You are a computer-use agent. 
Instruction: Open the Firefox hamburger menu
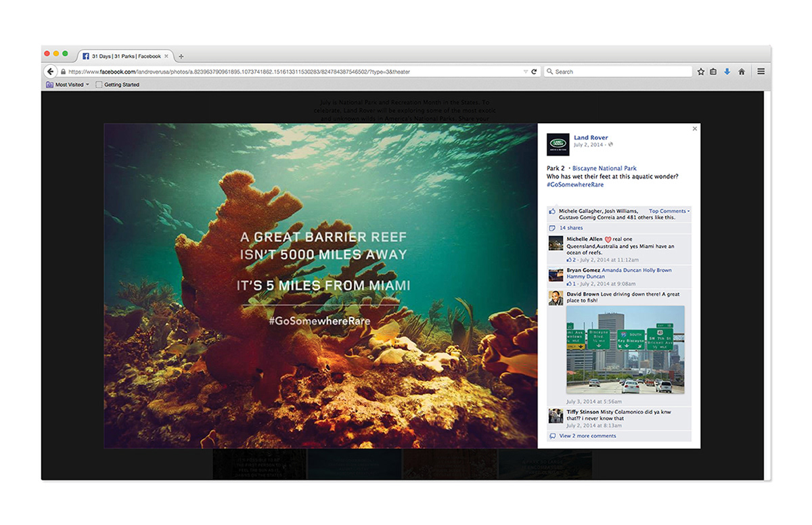click(761, 72)
